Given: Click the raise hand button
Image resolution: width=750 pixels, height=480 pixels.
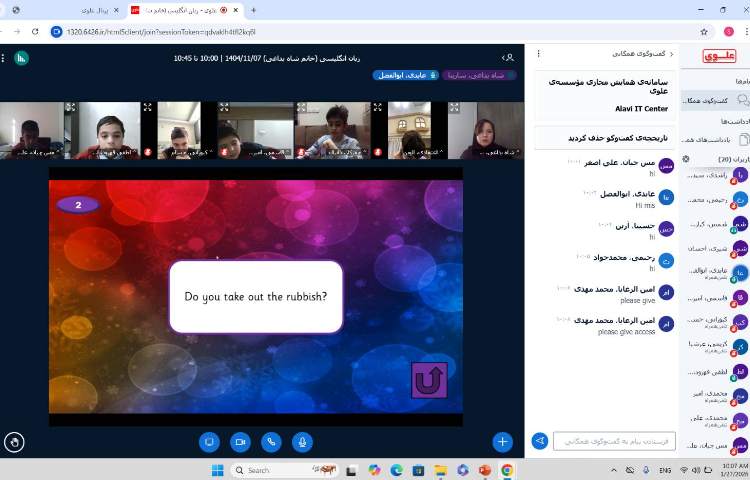Looking at the screenshot, I should [x=14, y=442].
